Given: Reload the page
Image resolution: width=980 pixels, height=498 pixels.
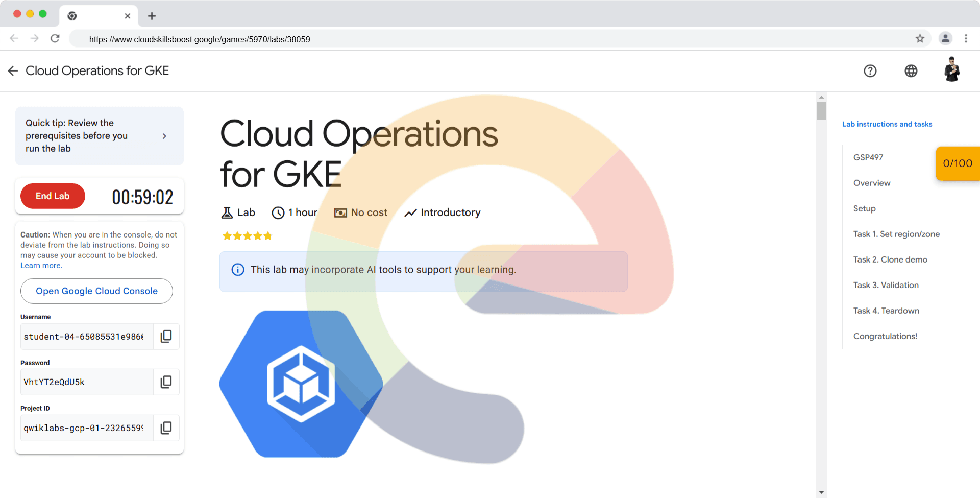Looking at the screenshot, I should (x=55, y=38).
